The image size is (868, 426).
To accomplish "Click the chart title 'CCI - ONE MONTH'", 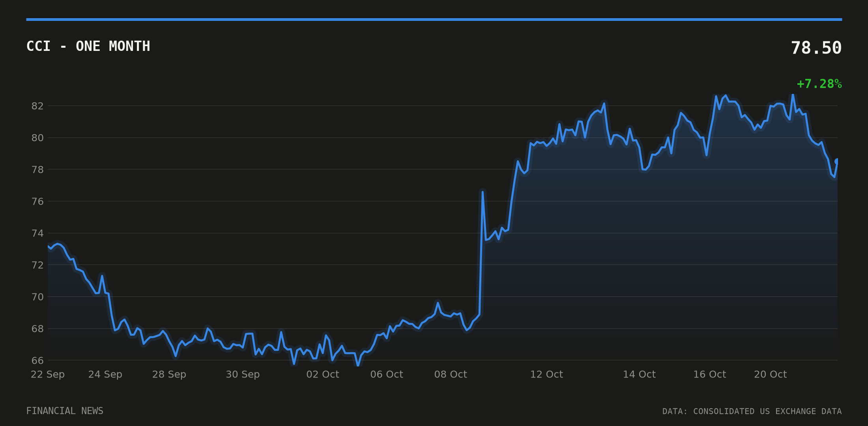I will click(88, 46).
